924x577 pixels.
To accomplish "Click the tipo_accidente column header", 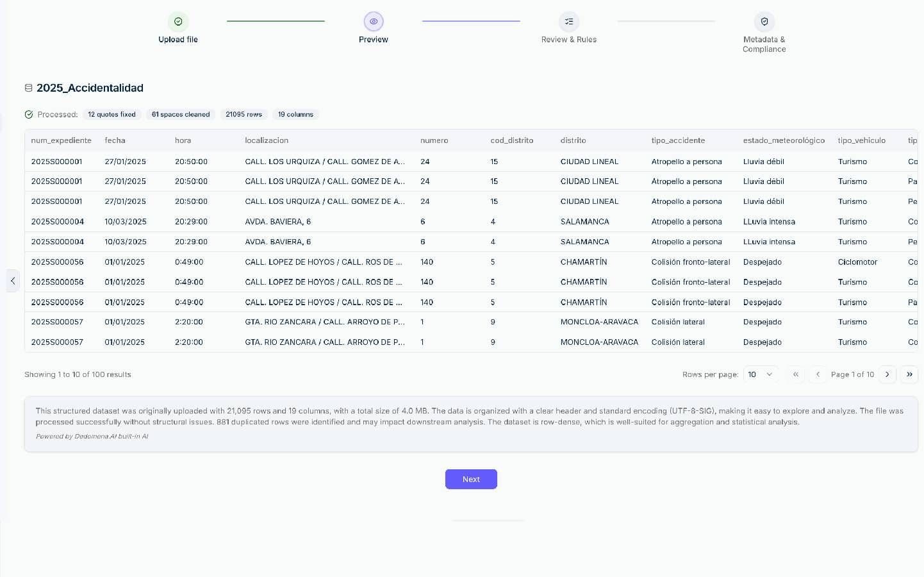I will (678, 140).
